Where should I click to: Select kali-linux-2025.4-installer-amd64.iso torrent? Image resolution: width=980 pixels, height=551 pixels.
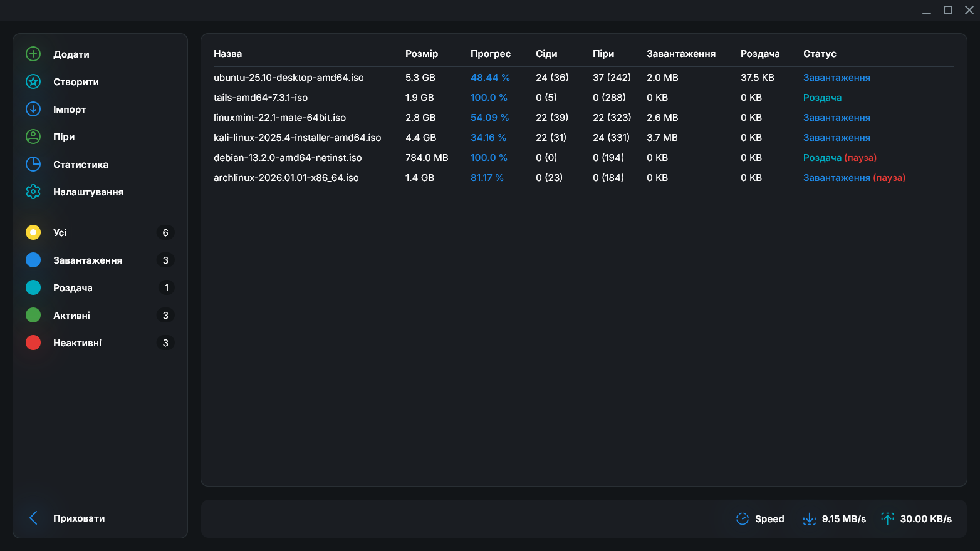297,138
